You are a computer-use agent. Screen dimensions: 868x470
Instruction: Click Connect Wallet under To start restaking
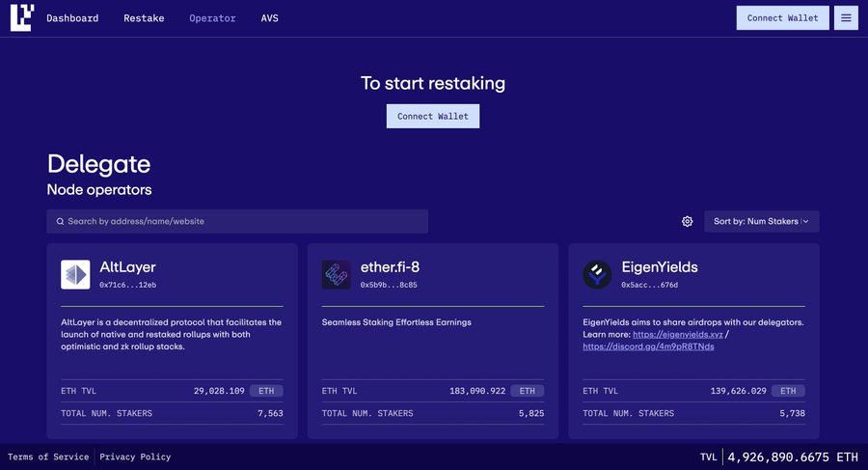[433, 117]
